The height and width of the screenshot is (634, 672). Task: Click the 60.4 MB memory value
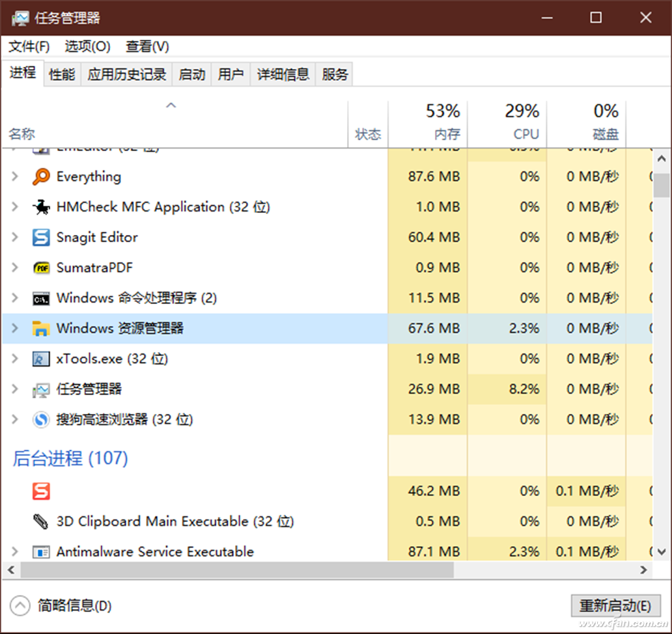tap(434, 238)
